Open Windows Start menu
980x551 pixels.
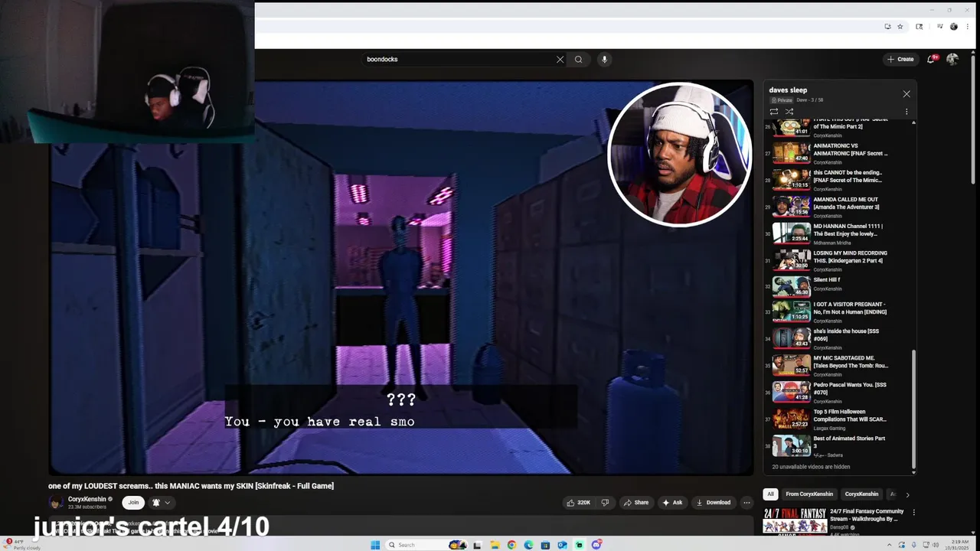[x=375, y=545]
